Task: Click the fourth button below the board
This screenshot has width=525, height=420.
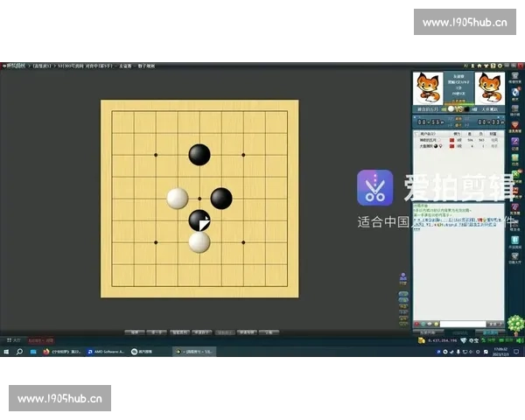Action: click(x=202, y=332)
